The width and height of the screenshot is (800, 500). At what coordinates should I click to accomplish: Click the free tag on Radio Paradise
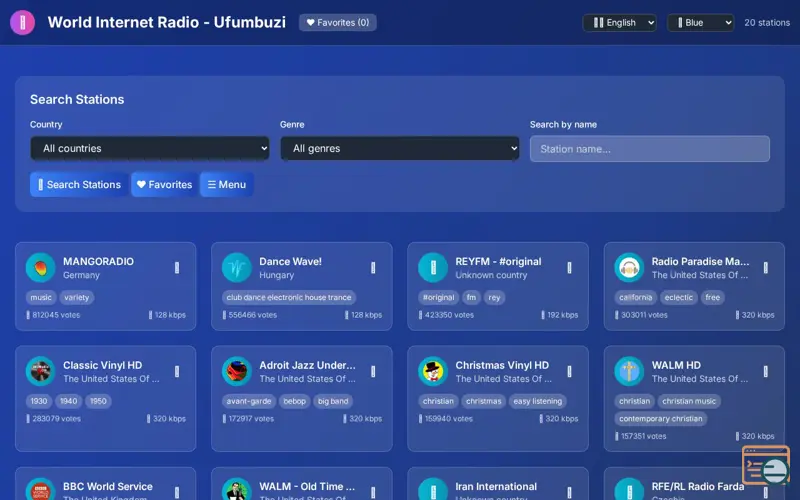[x=713, y=297]
